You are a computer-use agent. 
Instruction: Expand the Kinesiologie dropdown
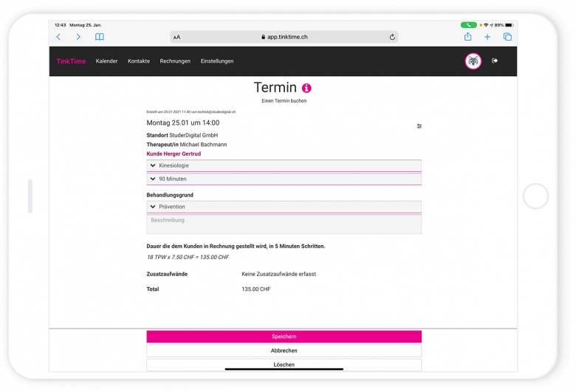(x=284, y=166)
